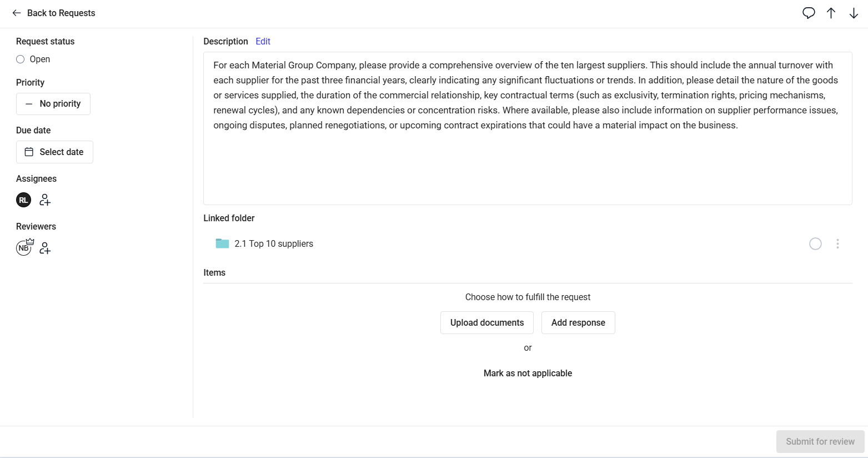Open the linked folder three-dot menu
Viewport: 868px width, 458px height.
pyautogui.click(x=837, y=243)
